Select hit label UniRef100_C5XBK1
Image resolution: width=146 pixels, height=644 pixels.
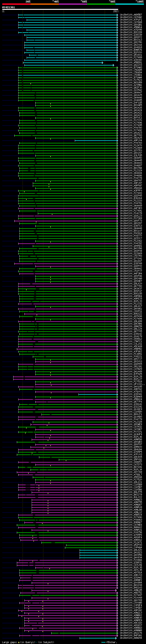131,75
